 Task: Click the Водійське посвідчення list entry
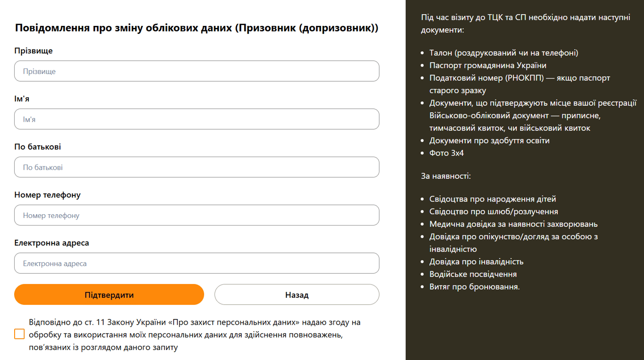point(473,275)
